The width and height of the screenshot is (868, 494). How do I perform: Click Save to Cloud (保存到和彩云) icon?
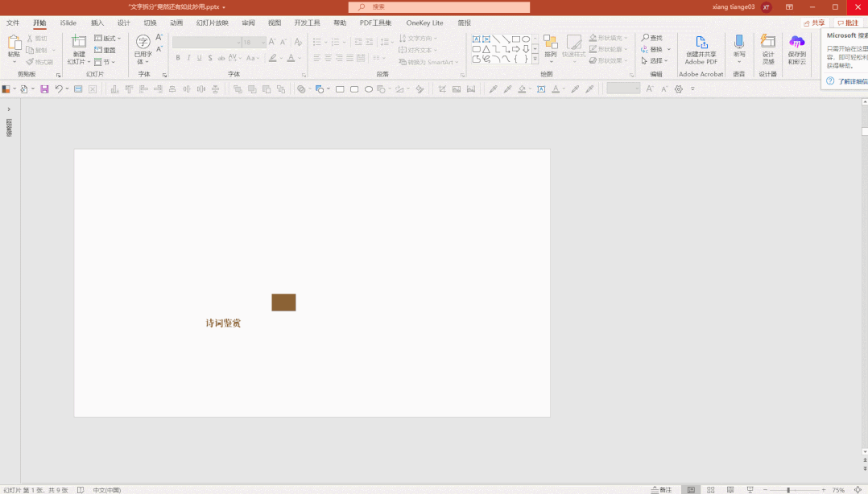796,43
